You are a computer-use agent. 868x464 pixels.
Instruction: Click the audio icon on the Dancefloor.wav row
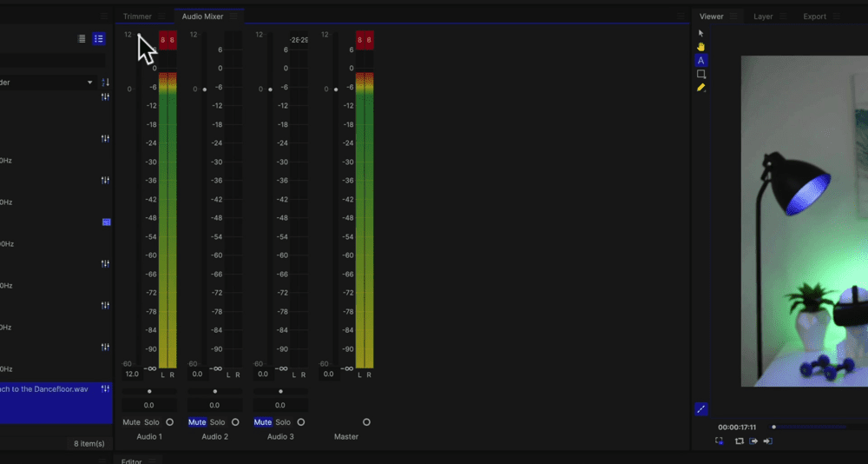tap(105, 389)
